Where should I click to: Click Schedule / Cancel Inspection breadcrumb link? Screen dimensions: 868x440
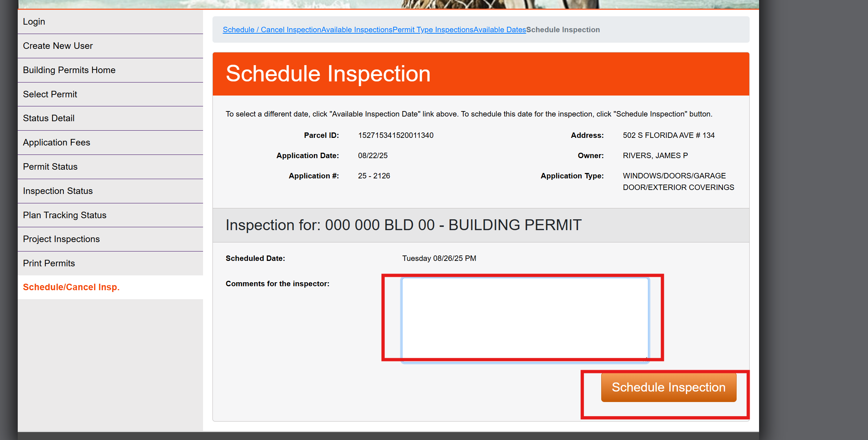click(272, 30)
